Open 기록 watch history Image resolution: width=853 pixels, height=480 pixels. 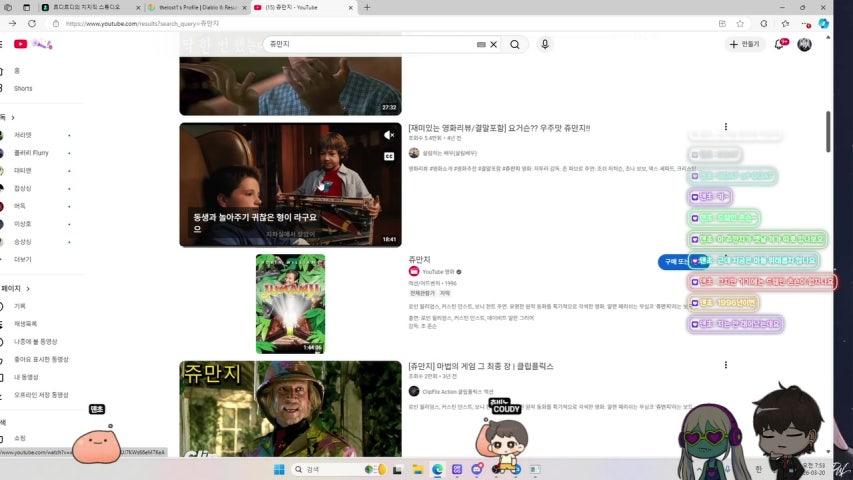[20, 306]
